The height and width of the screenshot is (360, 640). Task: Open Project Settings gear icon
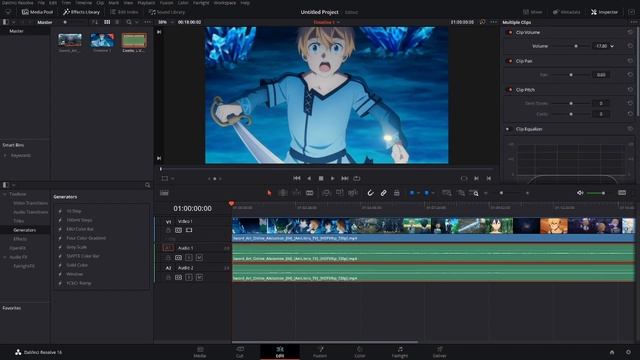628,352
